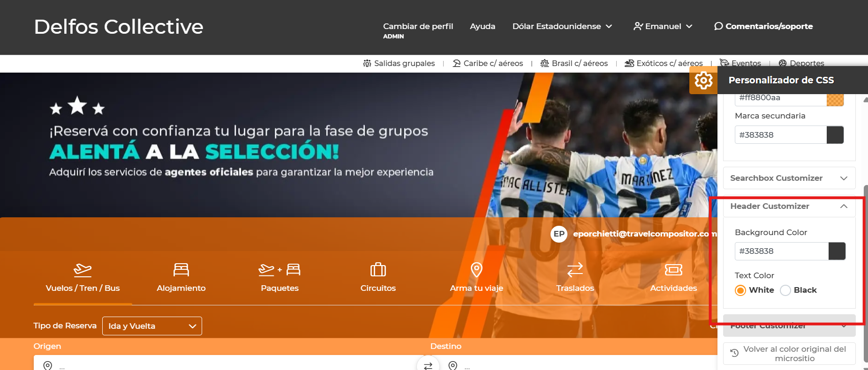The width and height of the screenshot is (868, 370).
Task: Select the White text color radio
Action: (740, 290)
